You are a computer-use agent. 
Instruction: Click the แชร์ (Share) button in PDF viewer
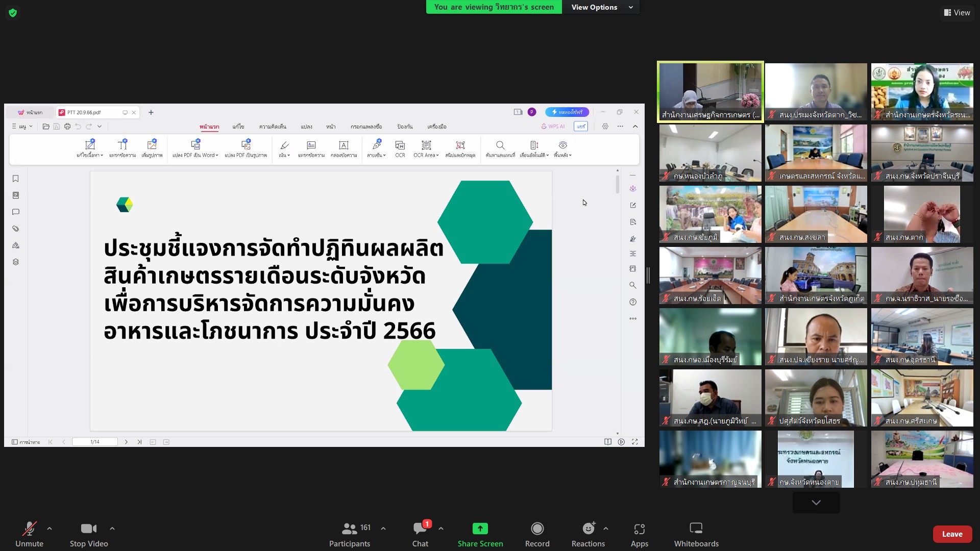581,127
